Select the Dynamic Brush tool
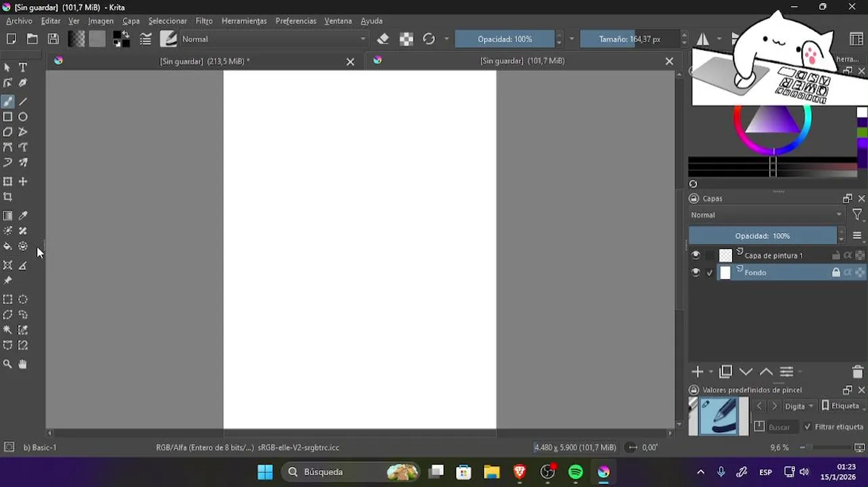 [x=7, y=162]
